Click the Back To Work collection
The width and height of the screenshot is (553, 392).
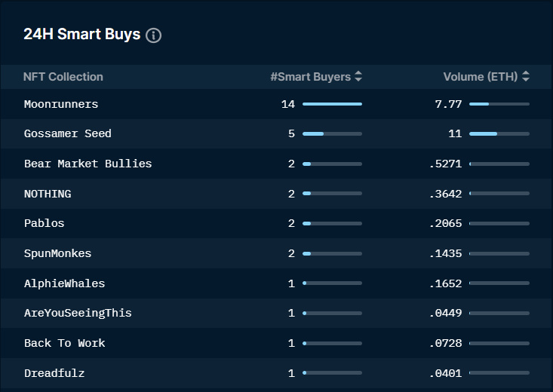click(64, 343)
